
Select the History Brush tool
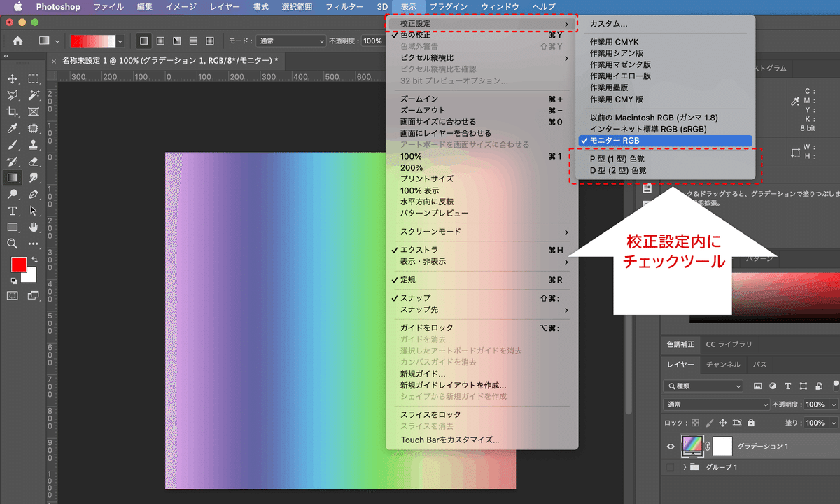(13, 161)
